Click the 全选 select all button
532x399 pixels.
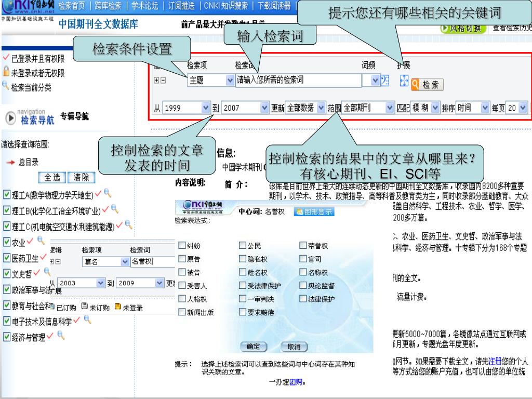52,177
